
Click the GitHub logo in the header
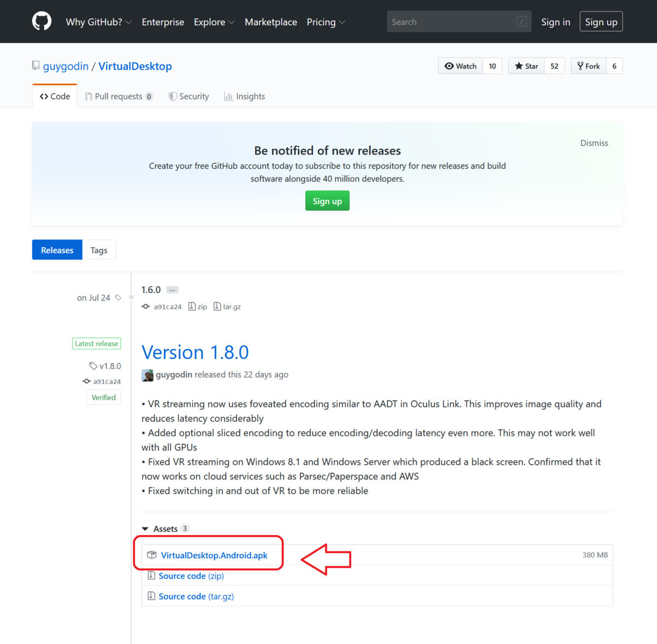42,21
